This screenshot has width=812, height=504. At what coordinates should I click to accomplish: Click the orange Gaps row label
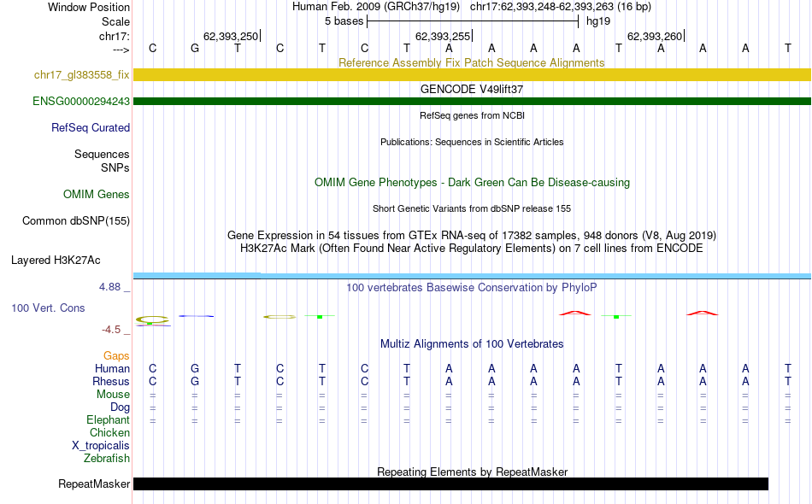(x=116, y=355)
